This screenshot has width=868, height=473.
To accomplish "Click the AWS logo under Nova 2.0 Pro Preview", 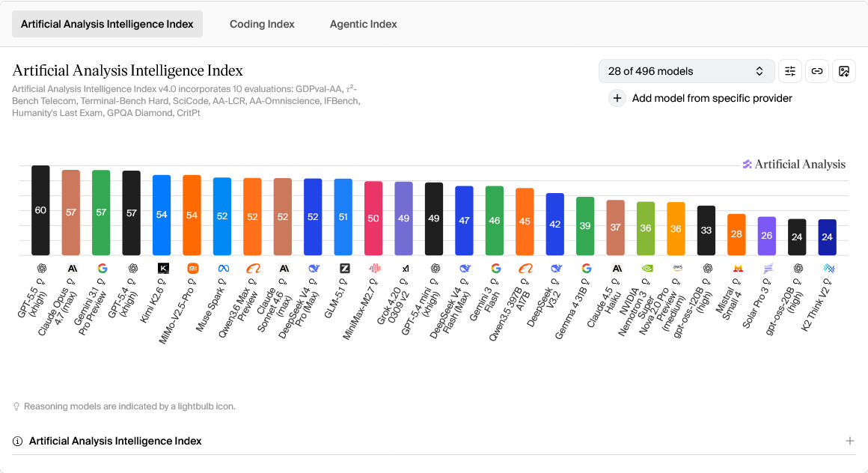I will click(677, 267).
